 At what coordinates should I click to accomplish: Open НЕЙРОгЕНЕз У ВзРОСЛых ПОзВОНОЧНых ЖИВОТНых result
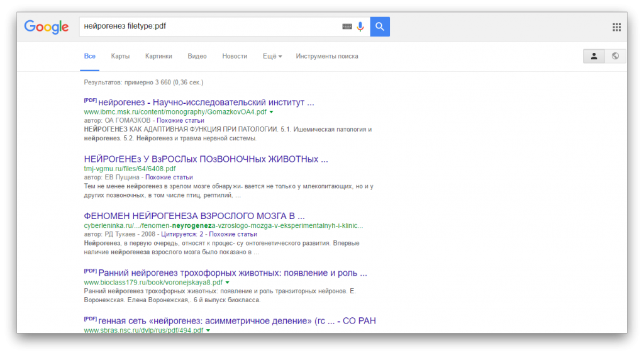click(206, 159)
